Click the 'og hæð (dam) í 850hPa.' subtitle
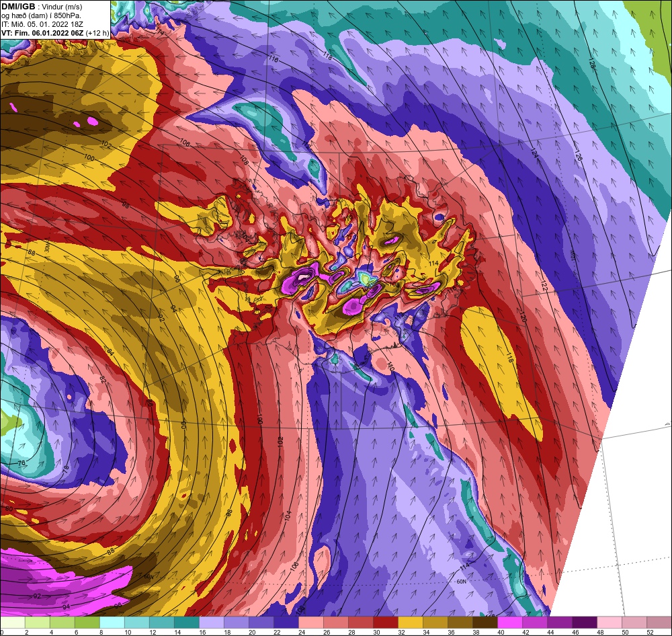The image size is (672, 636). click(x=41, y=16)
